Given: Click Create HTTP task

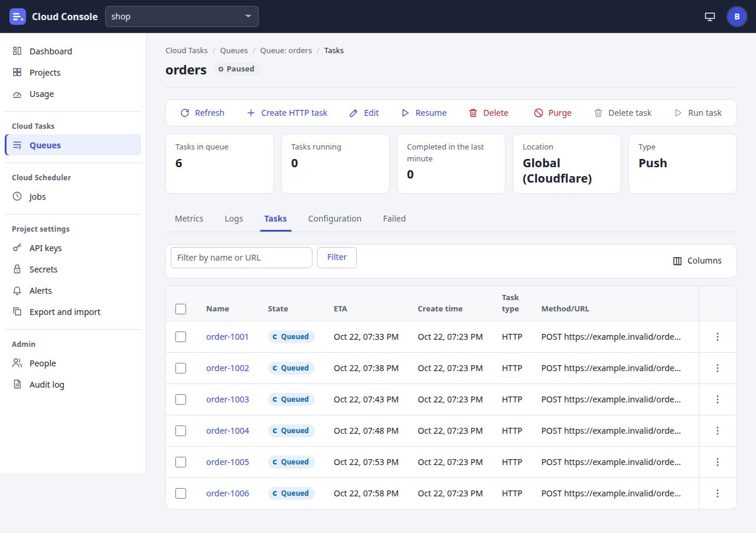Looking at the screenshot, I should tap(286, 113).
